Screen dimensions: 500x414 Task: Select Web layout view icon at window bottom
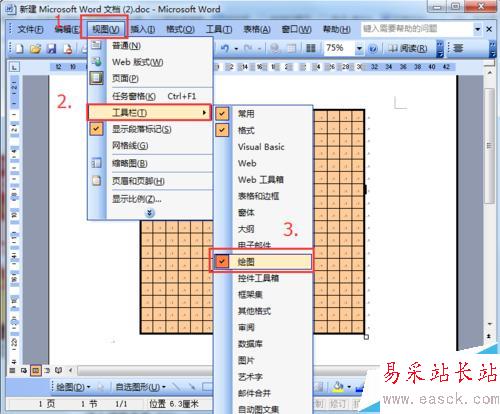tap(24, 370)
